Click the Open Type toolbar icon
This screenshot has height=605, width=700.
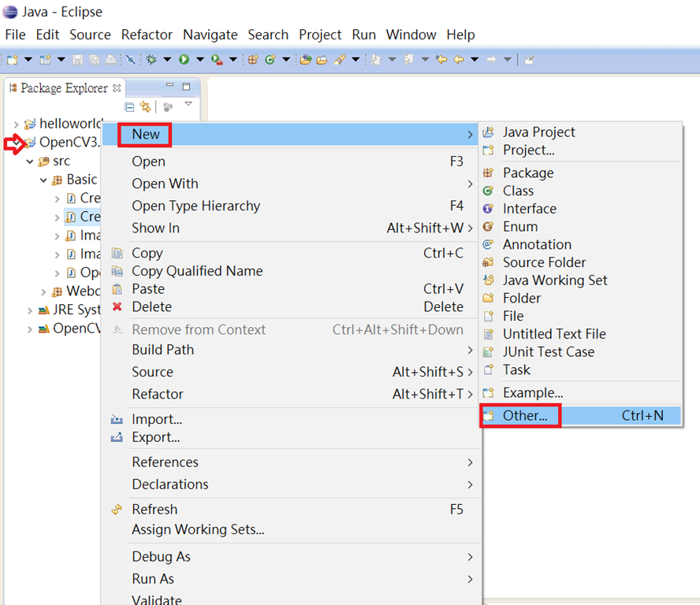point(306,59)
